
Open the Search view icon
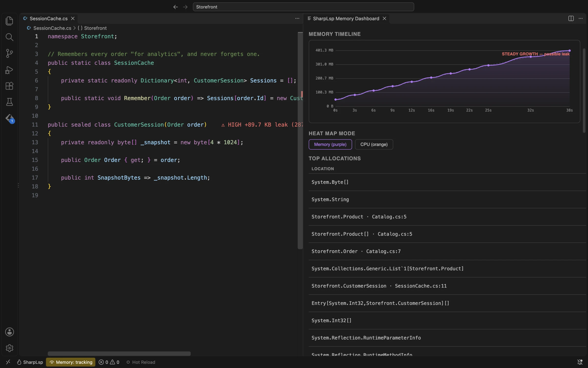click(x=9, y=37)
